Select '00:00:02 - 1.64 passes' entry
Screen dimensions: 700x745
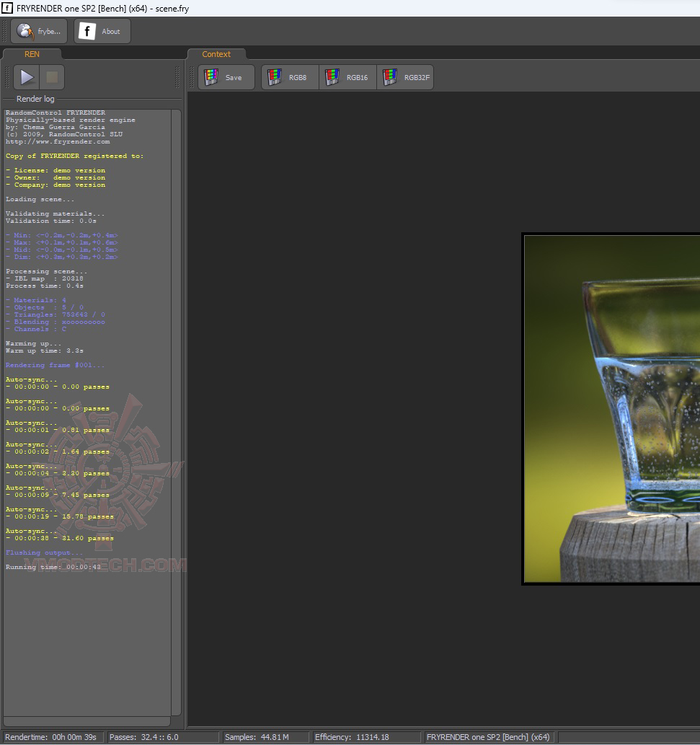58,452
